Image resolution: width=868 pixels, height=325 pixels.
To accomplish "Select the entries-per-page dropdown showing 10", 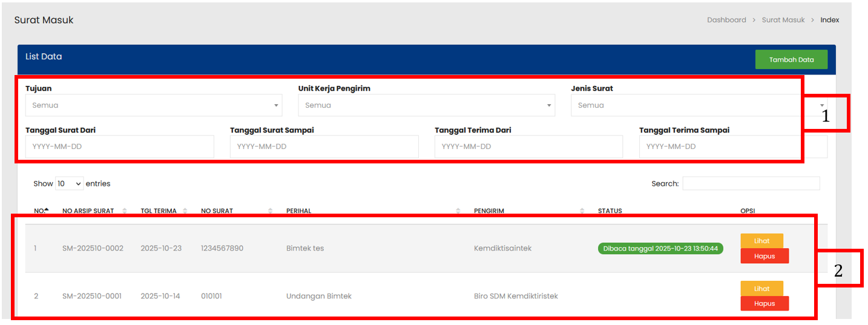I will point(70,183).
